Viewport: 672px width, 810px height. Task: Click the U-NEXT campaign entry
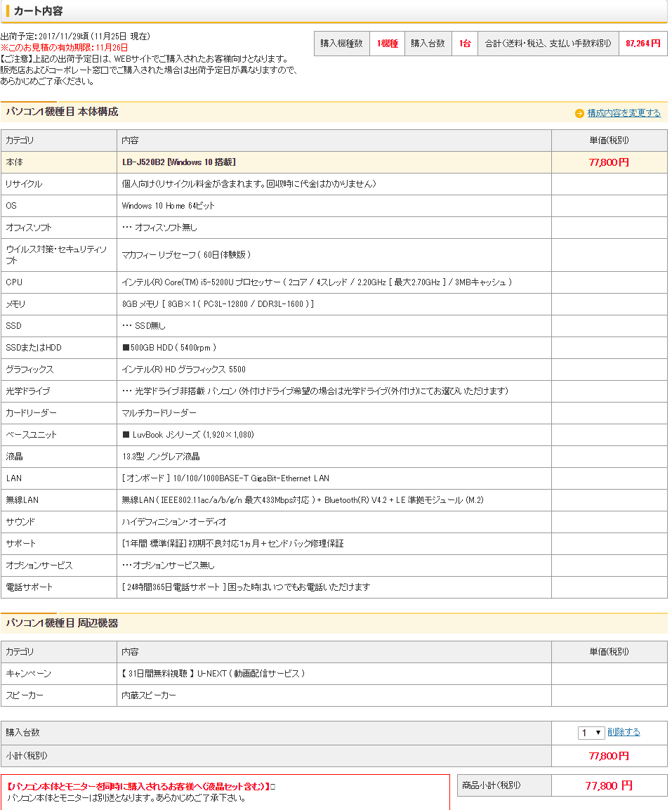click(x=213, y=674)
